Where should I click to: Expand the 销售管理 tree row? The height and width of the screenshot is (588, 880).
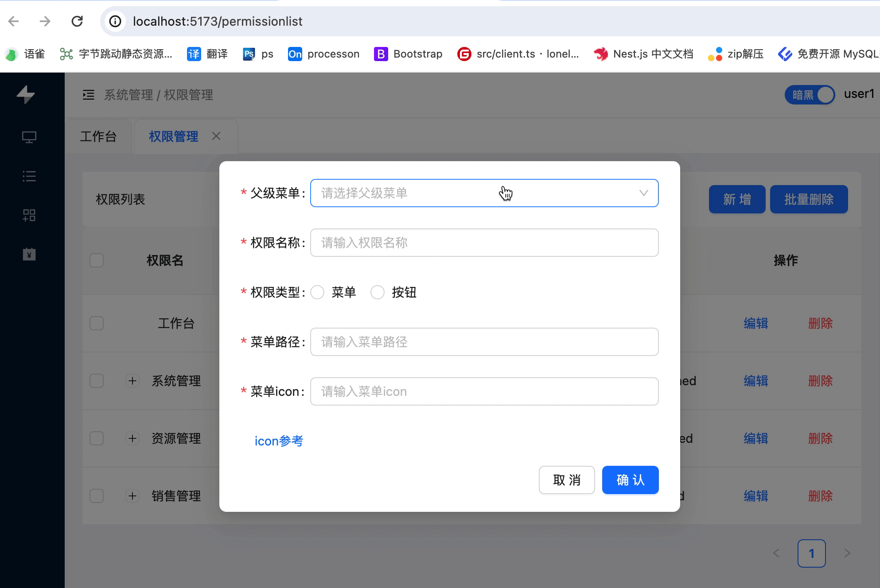(132, 496)
